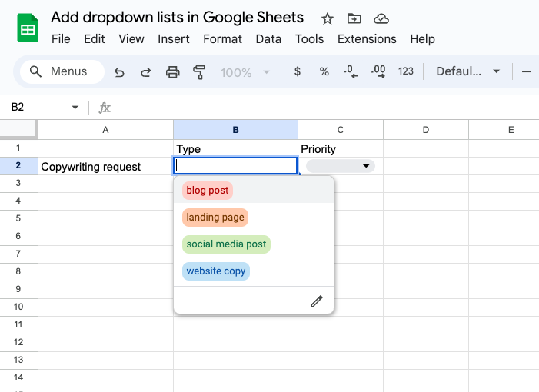Click the select-all corner box
539x392 pixels.
pos(18,129)
